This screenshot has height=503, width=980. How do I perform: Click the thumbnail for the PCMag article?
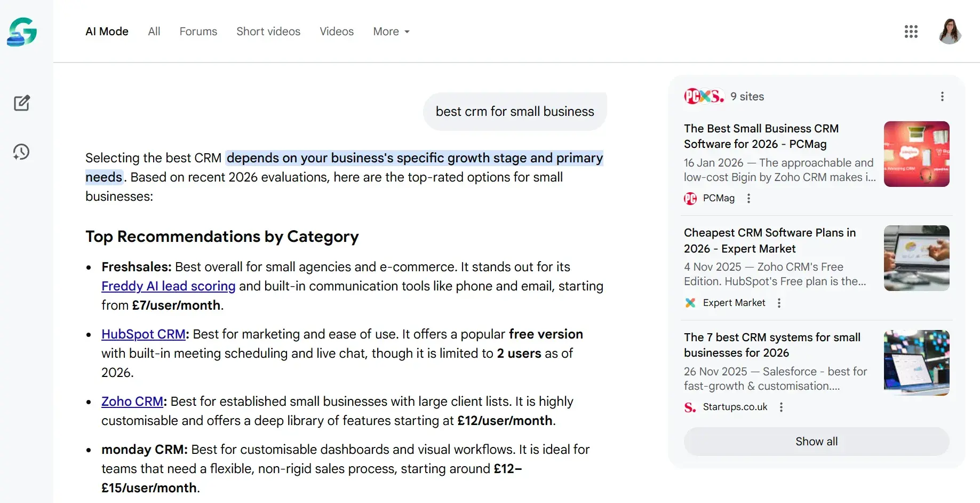(x=917, y=154)
